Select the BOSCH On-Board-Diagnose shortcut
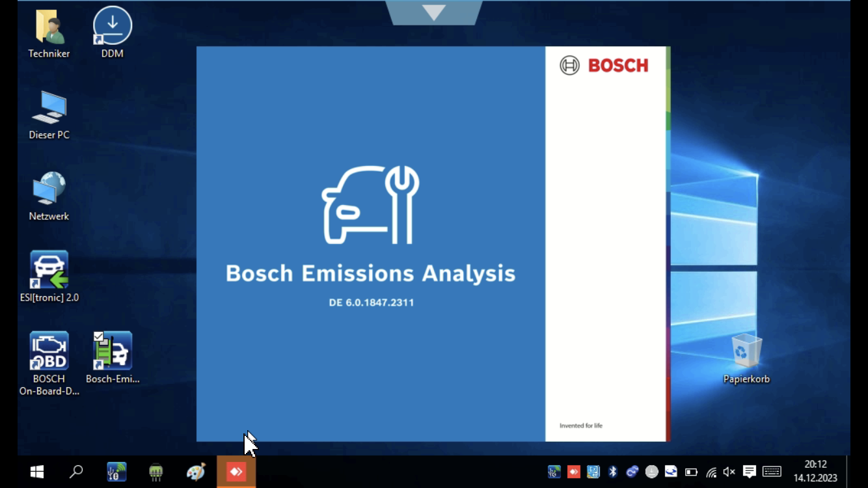This screenshot has height=488, width=868. point(49,364)
